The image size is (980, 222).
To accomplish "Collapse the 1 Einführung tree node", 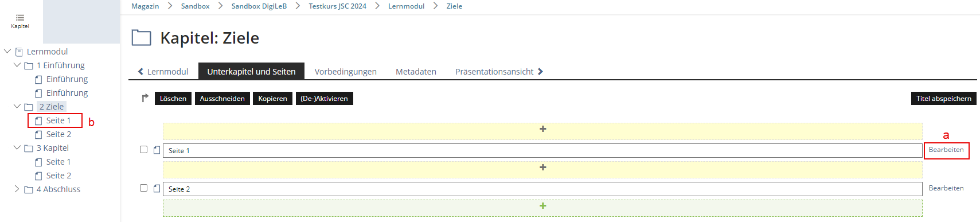I will 17,65.
